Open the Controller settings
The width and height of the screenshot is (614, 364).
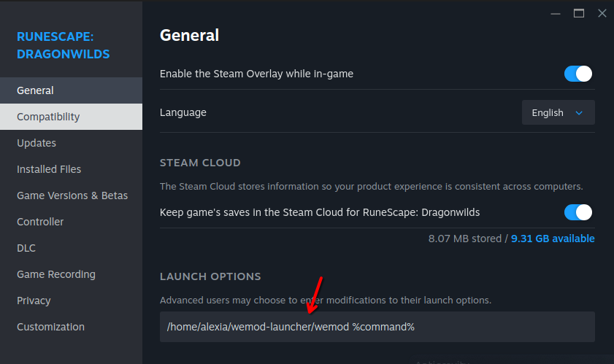click(40, 222)
